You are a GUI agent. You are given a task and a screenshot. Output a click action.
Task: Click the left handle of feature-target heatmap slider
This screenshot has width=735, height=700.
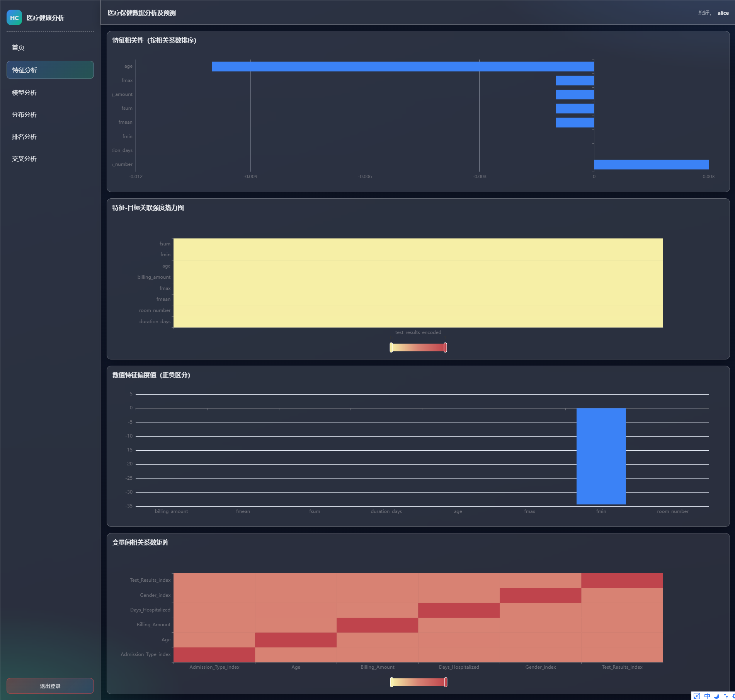point(391,347)
